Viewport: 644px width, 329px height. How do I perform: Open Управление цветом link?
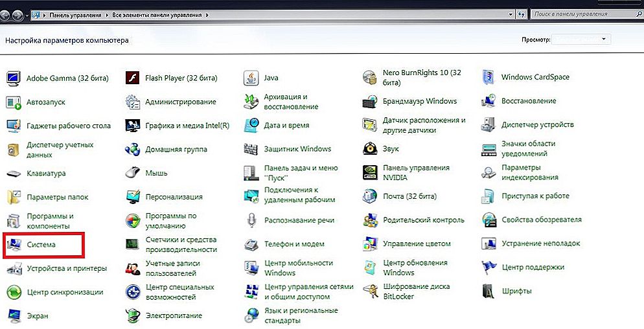417,244
